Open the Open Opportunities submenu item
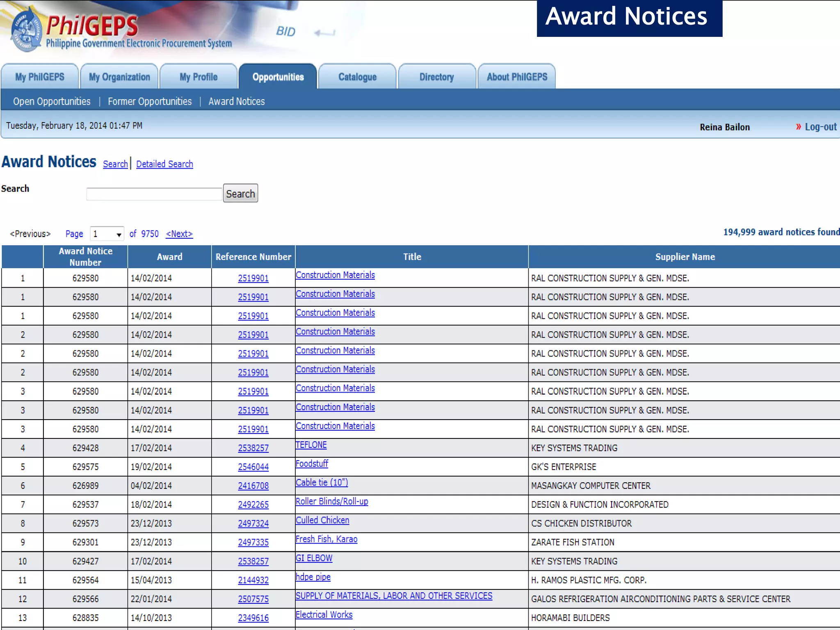 pos(52,101)
